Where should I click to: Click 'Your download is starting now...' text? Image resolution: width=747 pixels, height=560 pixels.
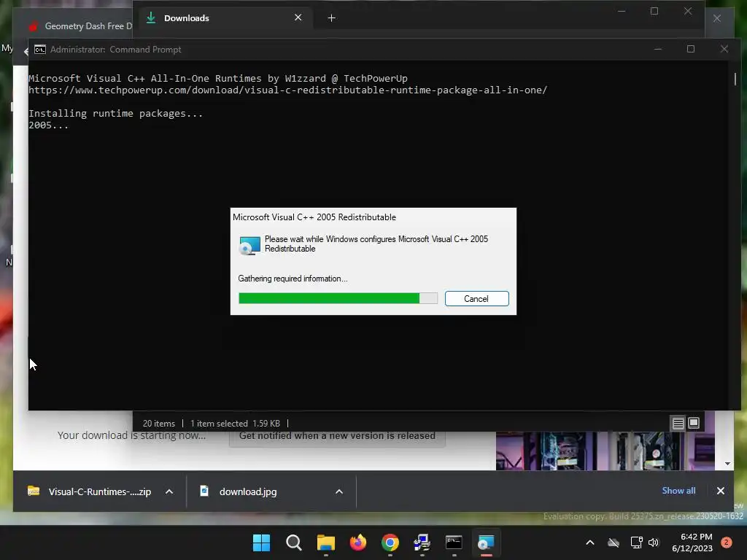point(131,435)
